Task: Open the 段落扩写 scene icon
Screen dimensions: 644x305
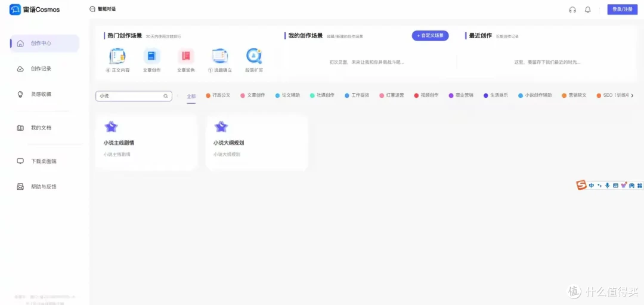Action: pyautogui.click(x=254, y=57)
